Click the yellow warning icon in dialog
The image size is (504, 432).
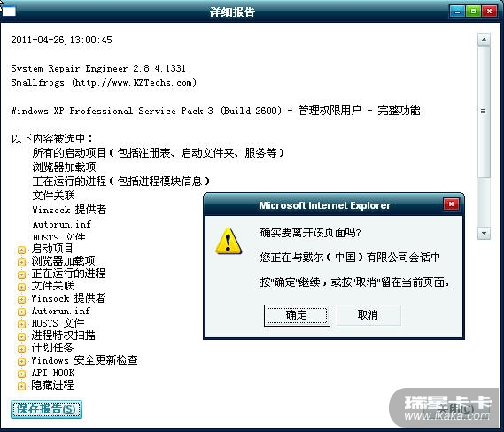(229, 241)
